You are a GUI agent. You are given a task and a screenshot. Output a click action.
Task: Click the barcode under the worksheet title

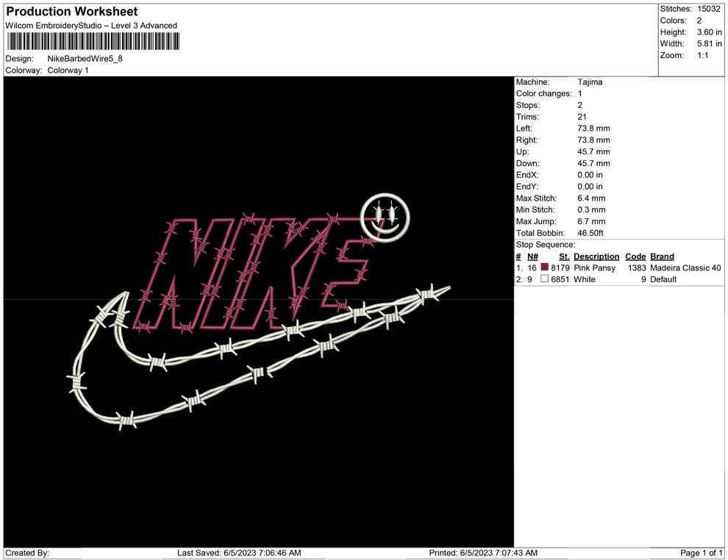(x=93, y=41)
